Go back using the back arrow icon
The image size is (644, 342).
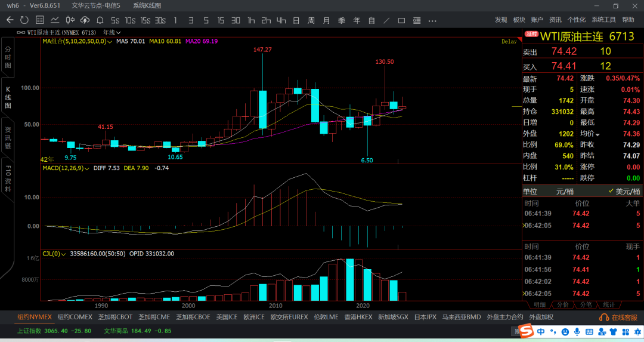click(10, 20)
